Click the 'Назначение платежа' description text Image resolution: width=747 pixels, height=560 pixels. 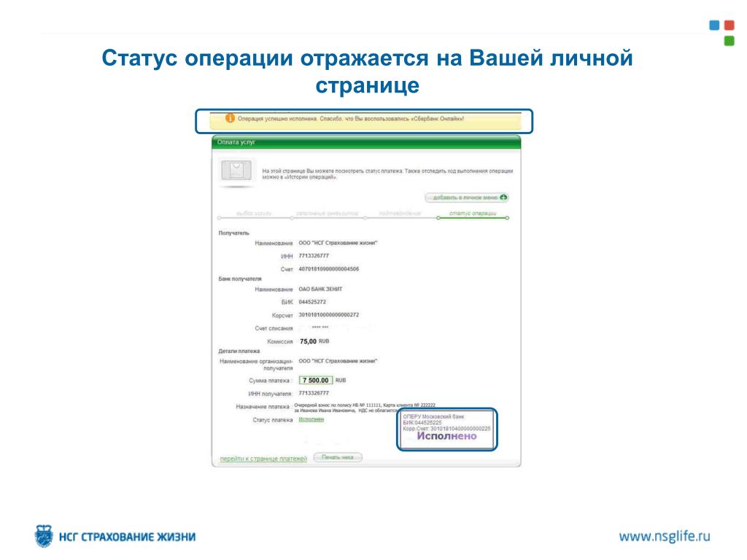(x=365, y=408)
